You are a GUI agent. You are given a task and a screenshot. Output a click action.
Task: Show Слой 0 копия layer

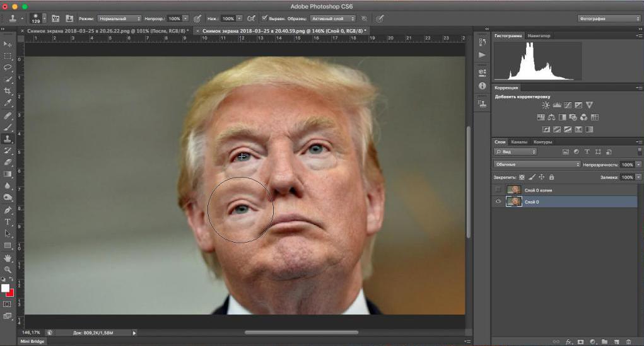tap(498, 190)
